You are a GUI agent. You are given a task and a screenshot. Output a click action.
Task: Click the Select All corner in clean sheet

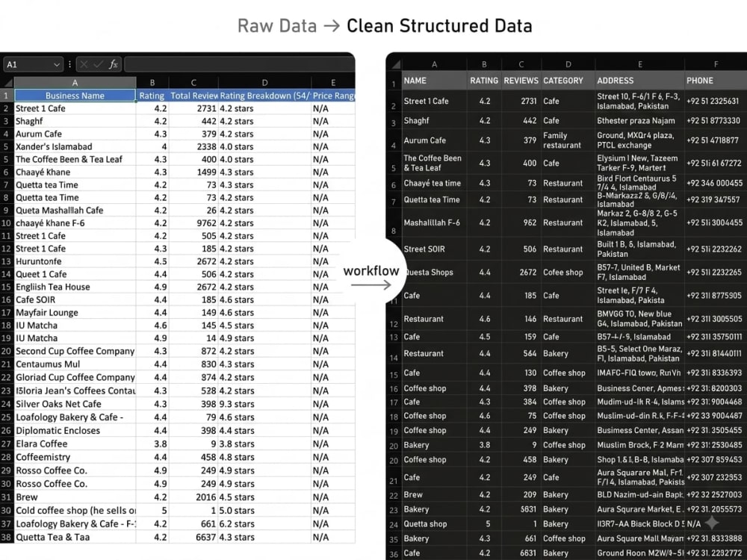[394, 64]
